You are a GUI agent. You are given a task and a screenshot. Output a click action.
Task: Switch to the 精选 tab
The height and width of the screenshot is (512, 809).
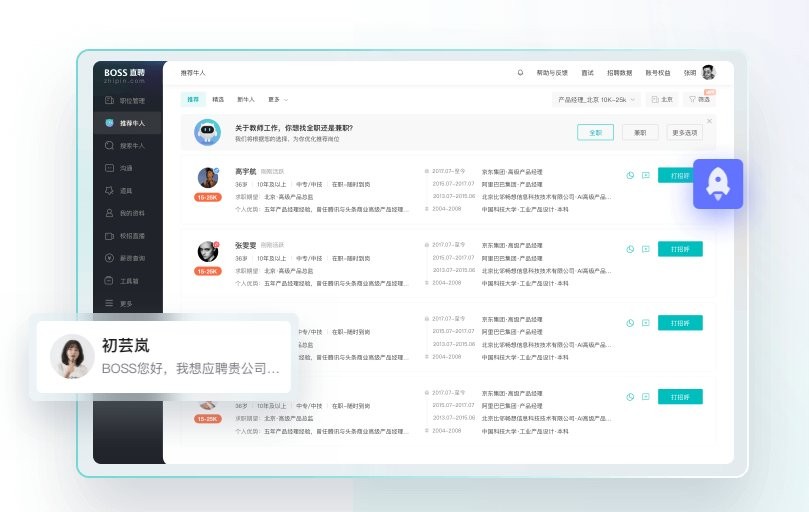pos(218,99)
